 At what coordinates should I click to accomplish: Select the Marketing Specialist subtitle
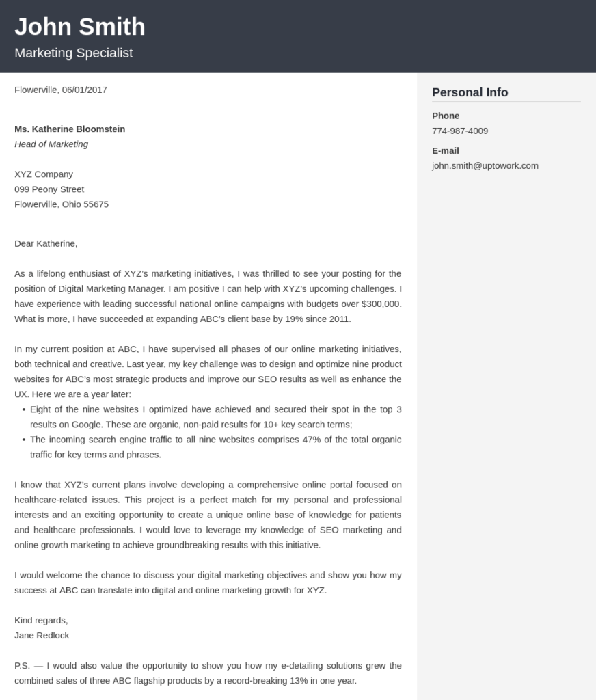(x=74, y=53)
